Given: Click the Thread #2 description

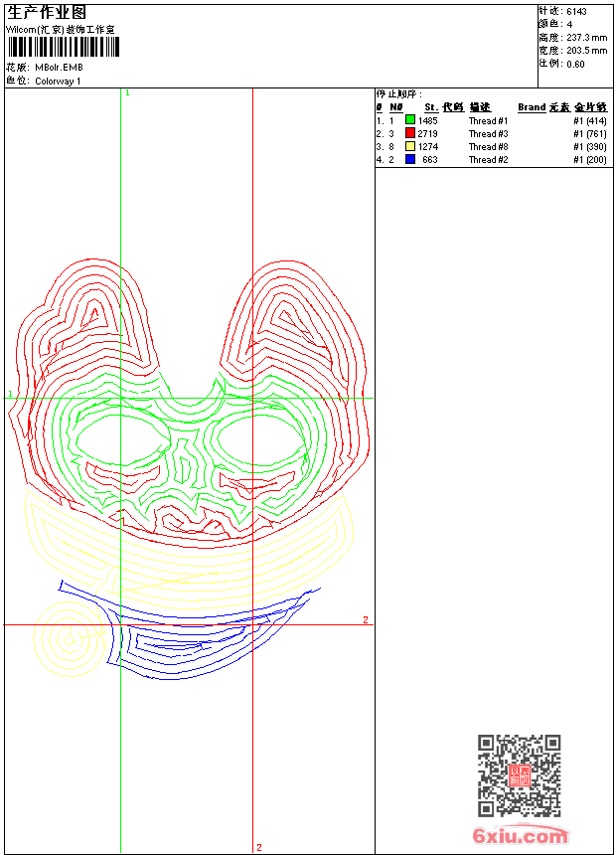Looking at the screenshot, I should (x=489, y=160).
